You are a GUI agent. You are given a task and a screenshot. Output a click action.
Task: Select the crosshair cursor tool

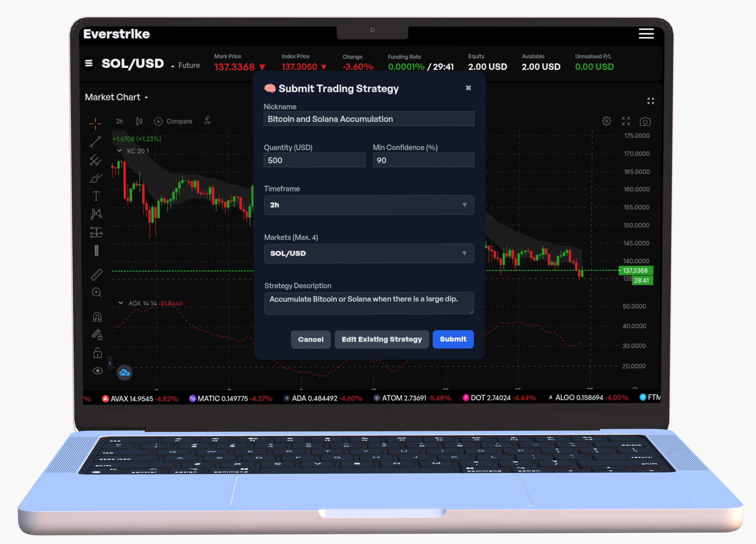click(96, 123)
